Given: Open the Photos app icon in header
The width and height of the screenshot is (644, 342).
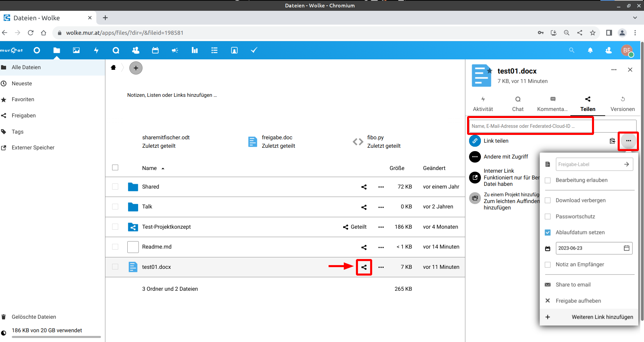Looking at the screenshot, I should point(76,50).
